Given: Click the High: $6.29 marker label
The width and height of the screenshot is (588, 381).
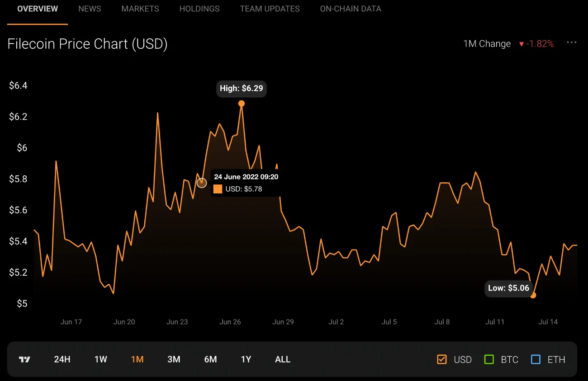Looking at the screenshot, I should click(242, 89).
